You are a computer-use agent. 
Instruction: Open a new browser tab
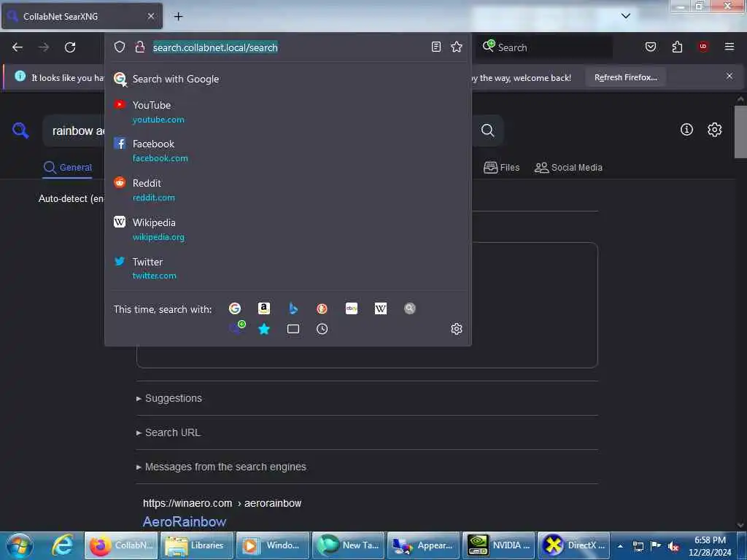[178, 17]
